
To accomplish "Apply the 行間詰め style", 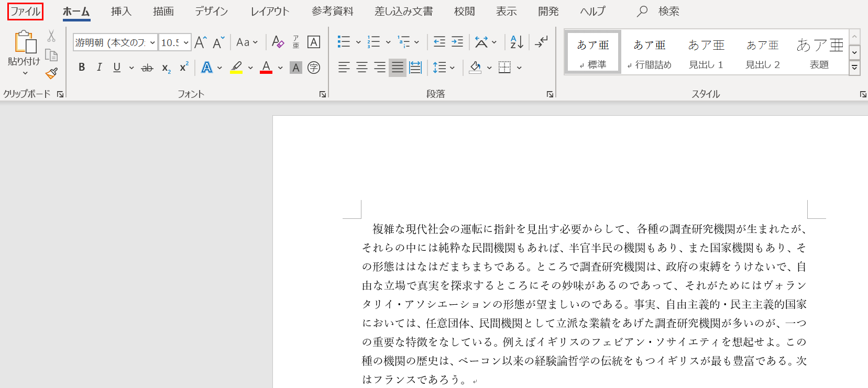I will [650, 52].
